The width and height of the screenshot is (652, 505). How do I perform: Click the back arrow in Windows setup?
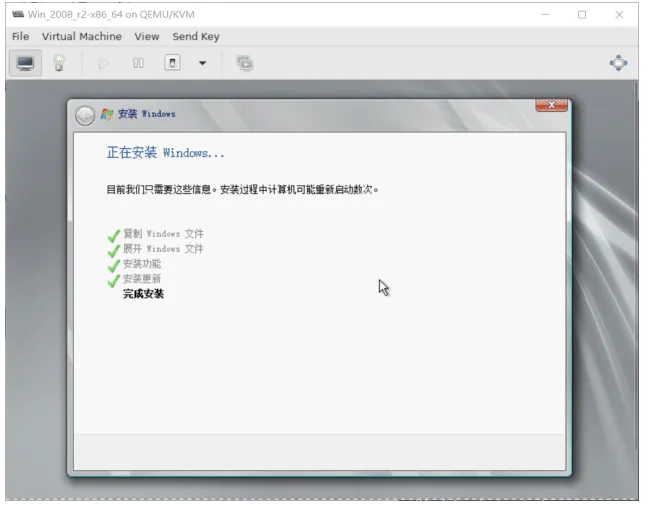click(85, 116)
